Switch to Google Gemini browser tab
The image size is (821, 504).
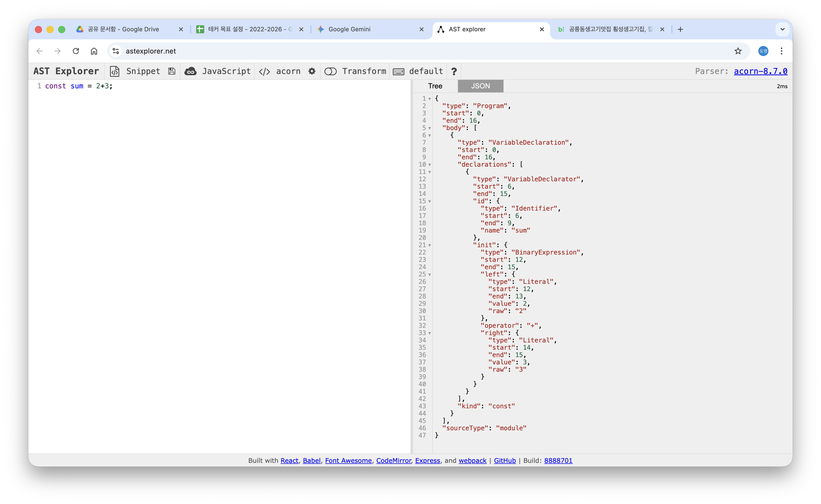tap(349, 29)
